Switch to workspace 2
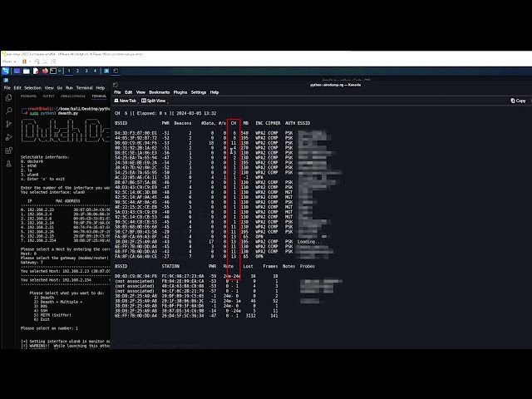Viewport: 532px width, 399px height. coord(77,71)
